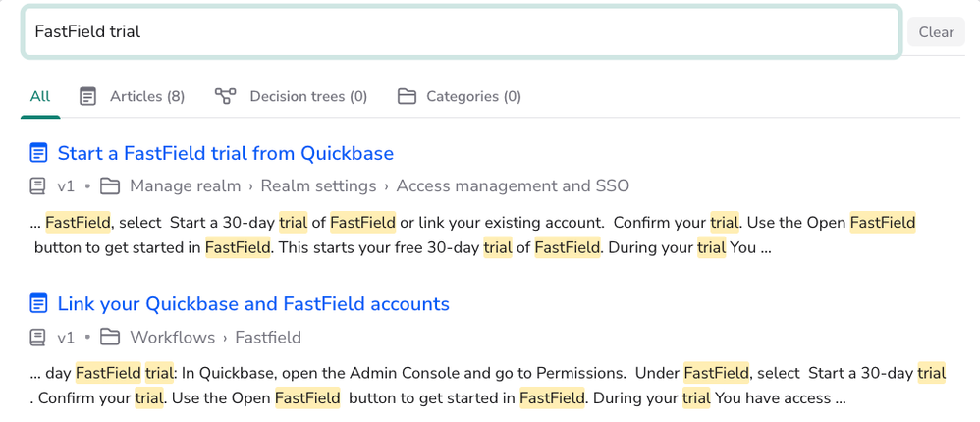Click version book icon of first result
The height and width of the screenshot is (422, 980).
coord(37,186)
